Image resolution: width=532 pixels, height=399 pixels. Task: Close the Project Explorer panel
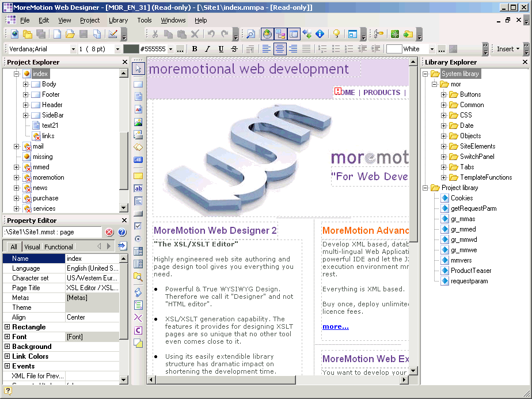tap(124, 62)
